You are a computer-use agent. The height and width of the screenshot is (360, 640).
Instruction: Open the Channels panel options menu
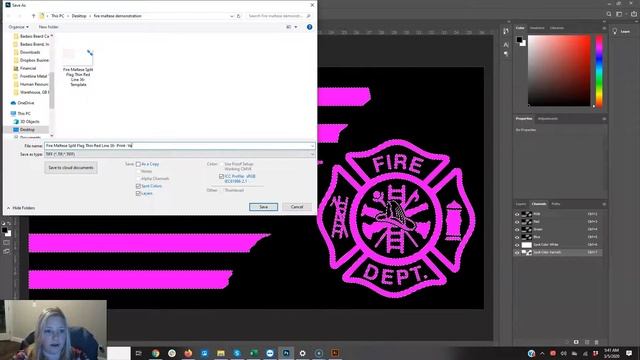click(604, 204)
